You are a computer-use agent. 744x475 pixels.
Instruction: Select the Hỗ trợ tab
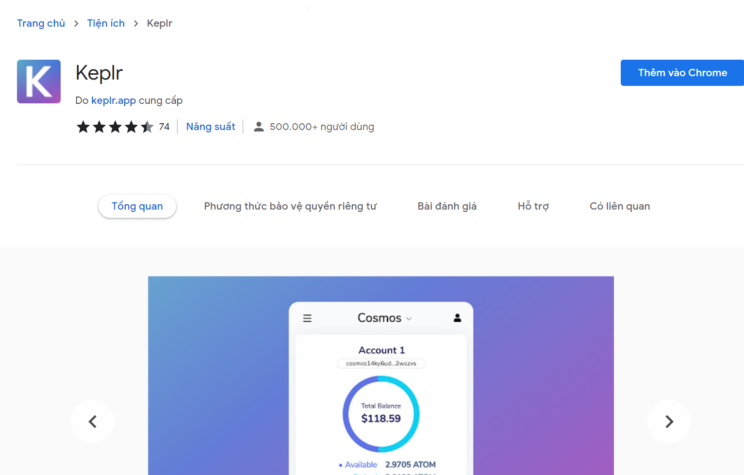pyautogui.click(x=533, y=206)
